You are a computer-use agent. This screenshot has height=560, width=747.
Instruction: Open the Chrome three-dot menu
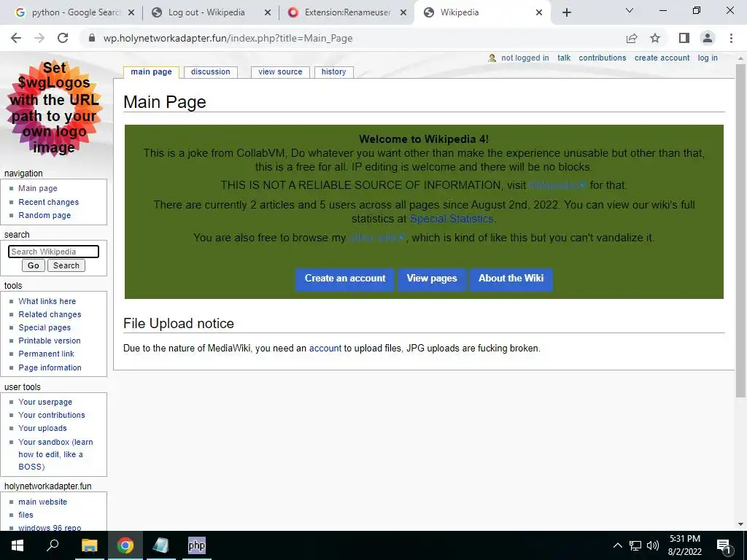pyautogui.click(x=731, y=38)
